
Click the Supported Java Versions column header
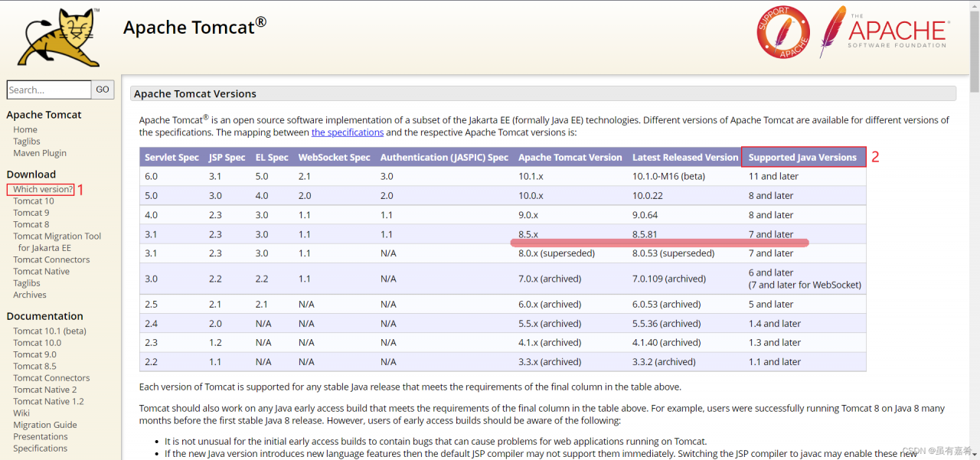click(x=802, y=158)
